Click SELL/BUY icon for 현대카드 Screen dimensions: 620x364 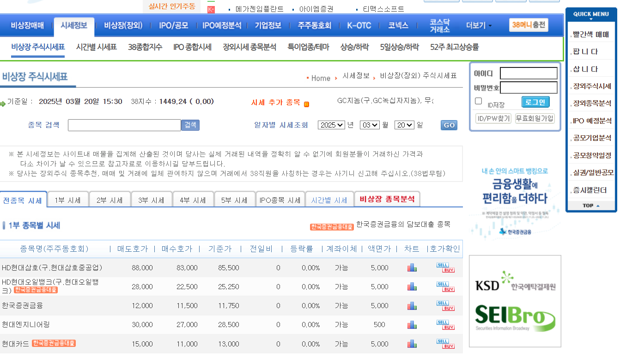pyautogui.click(x=445, y=344)
